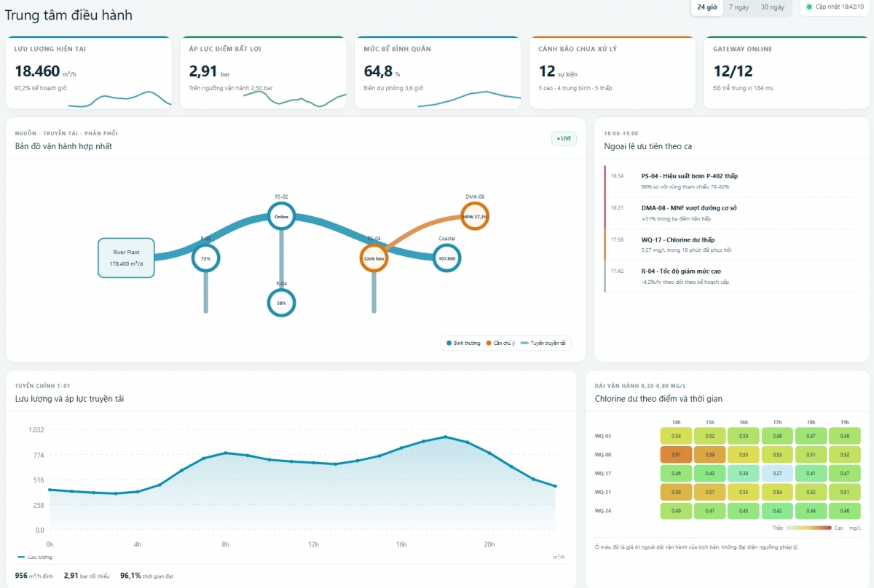Switch time range to 24 giờ

[x=706, y=7]
